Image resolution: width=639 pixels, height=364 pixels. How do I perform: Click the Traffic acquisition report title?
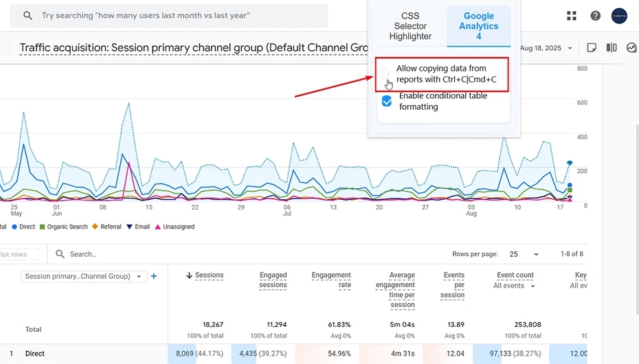(194, 48)
